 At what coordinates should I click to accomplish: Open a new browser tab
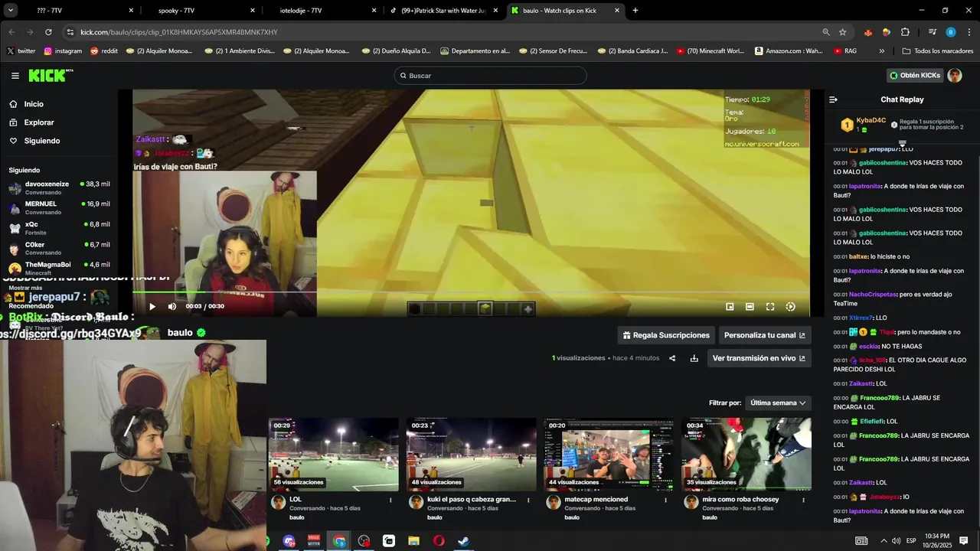pyautogui.click(x=635, y=11)
